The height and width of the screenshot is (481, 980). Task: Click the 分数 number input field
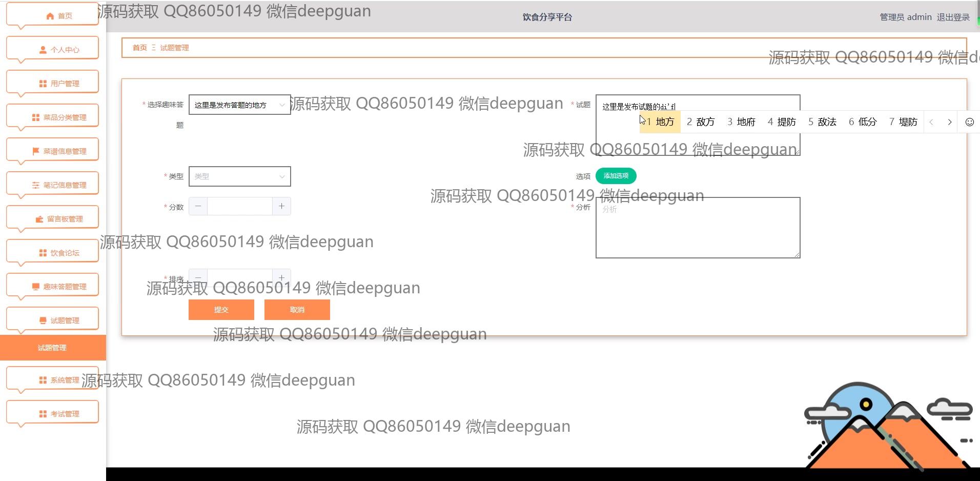[239, 206]
